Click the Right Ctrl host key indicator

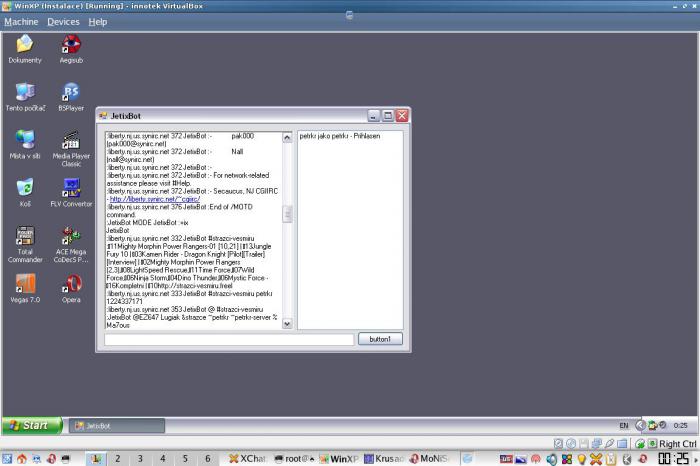click(x=678, y=444)
